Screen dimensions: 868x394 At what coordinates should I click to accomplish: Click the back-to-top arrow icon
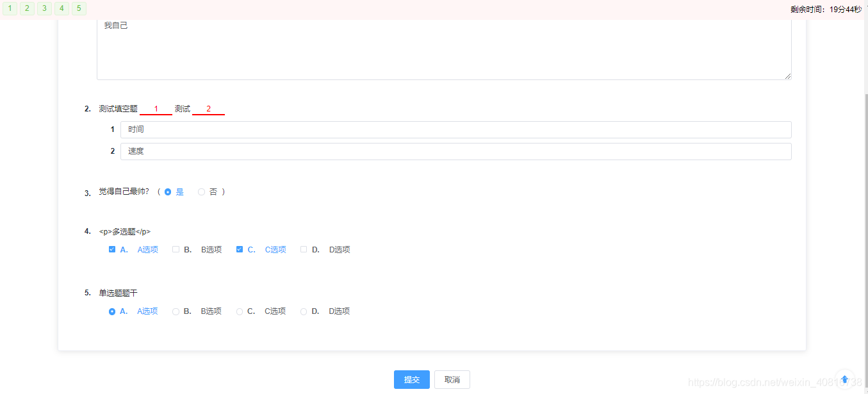coord(845,379)
